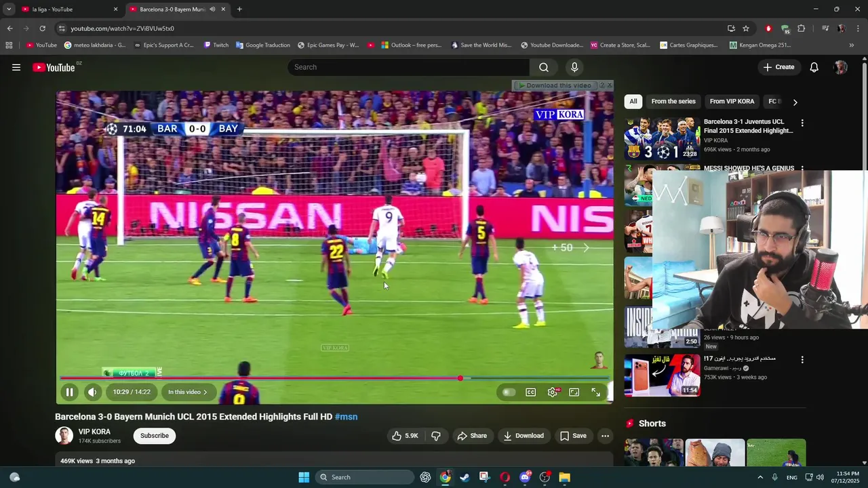This screenshot has width=868, height=488.
Task: Open the Chrome apps grid icon
Action: (9, 45)
